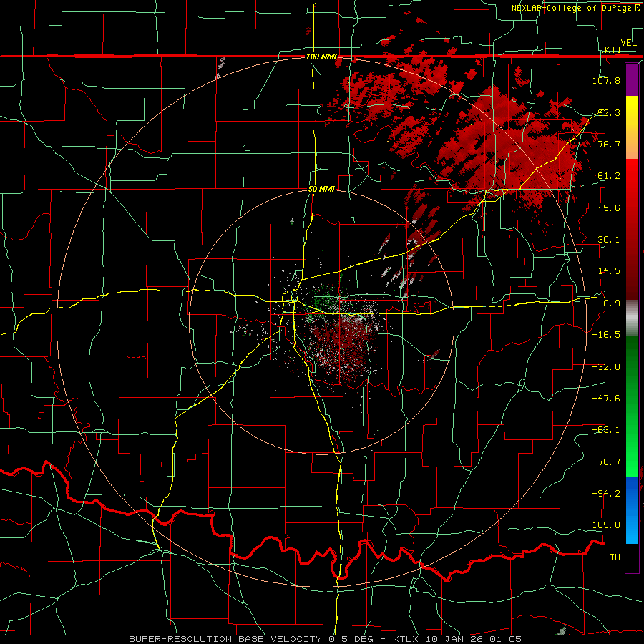Click the -78.7 velocity scale value
Image resolution: width=644 pixels, height=644 pixels.
pos(606,462)
